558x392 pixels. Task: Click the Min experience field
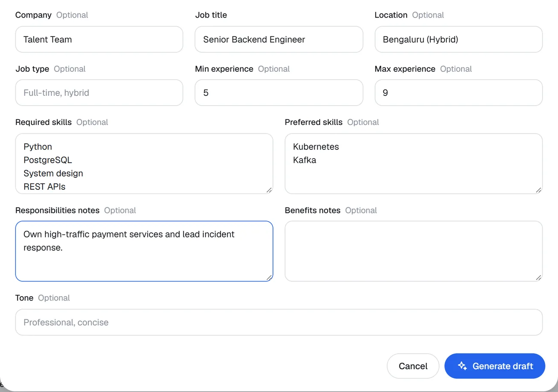(x=279, y=93)
